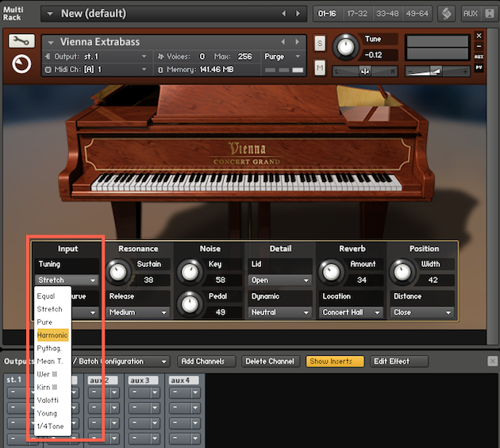Open the Lid Open dropdown
Viewport: 500px width, 448px height.
tap(279, 280)
